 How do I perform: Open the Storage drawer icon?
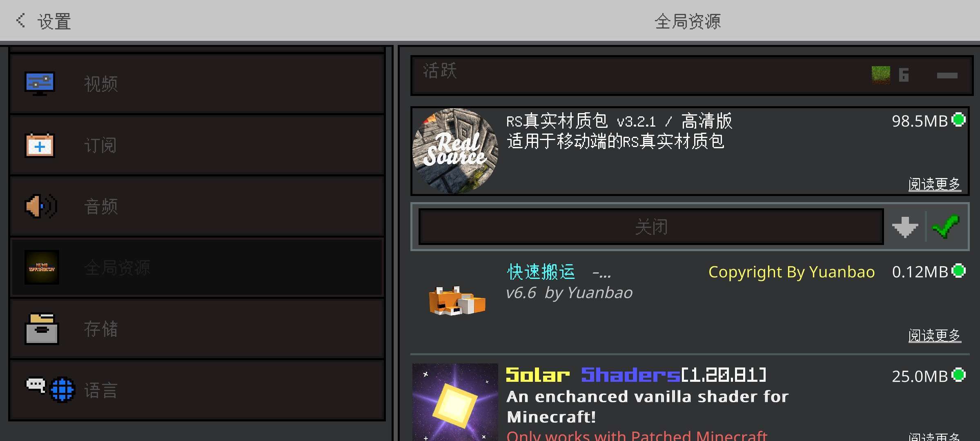click(x=42, y=329)
